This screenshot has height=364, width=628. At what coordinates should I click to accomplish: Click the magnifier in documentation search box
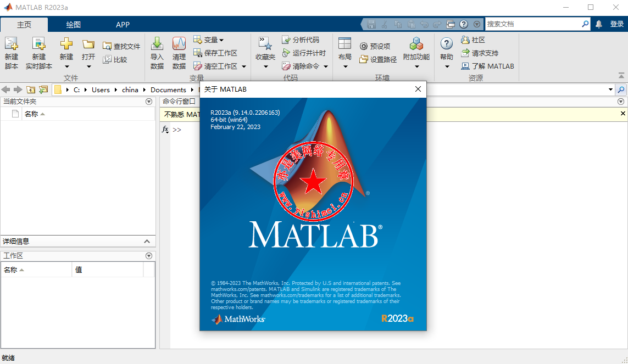point(585,24)
